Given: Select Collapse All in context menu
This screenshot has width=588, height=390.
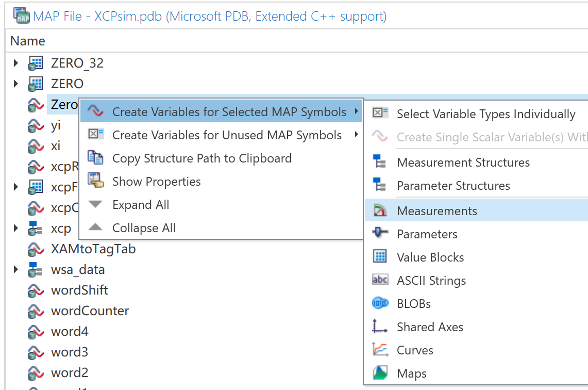Looking at the screenshot, I should click(x=144, y=228).
